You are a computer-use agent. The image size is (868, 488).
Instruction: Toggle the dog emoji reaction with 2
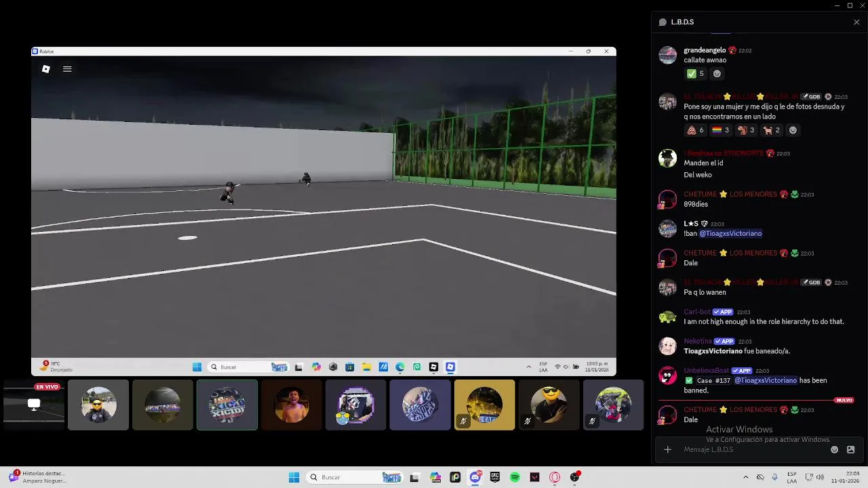[772, 130]
